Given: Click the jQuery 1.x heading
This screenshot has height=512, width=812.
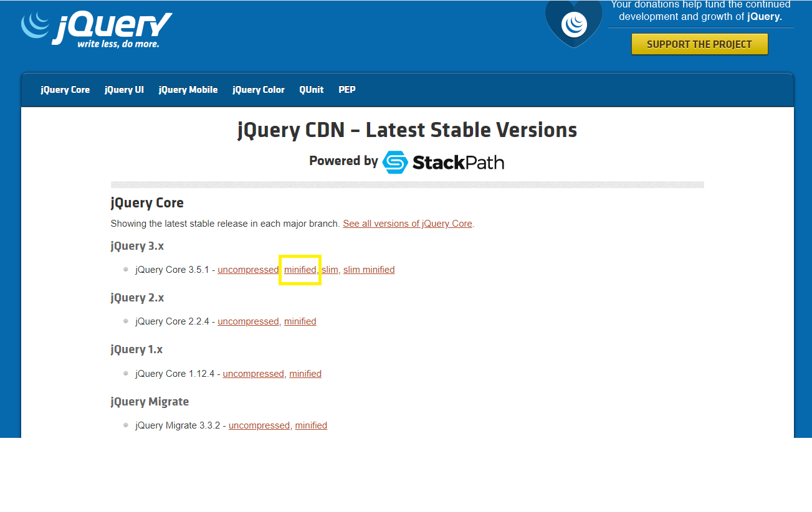Looking at the screenshot, I should (136, 349).
